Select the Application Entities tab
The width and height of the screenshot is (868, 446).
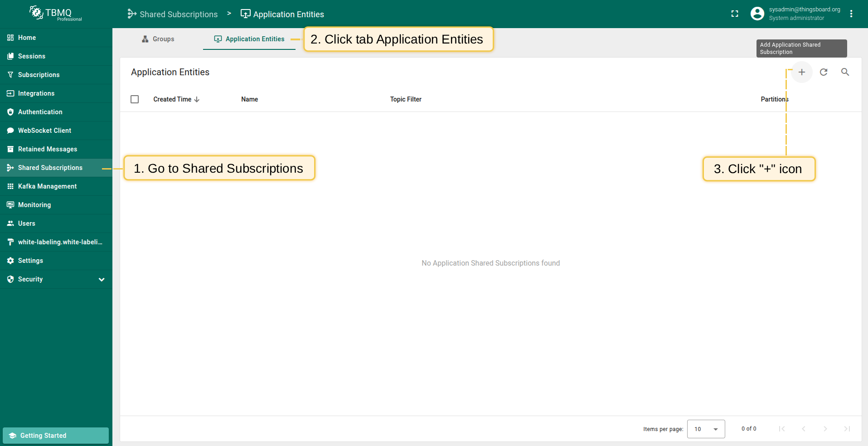pyautogui.click(x=249, y=39)
